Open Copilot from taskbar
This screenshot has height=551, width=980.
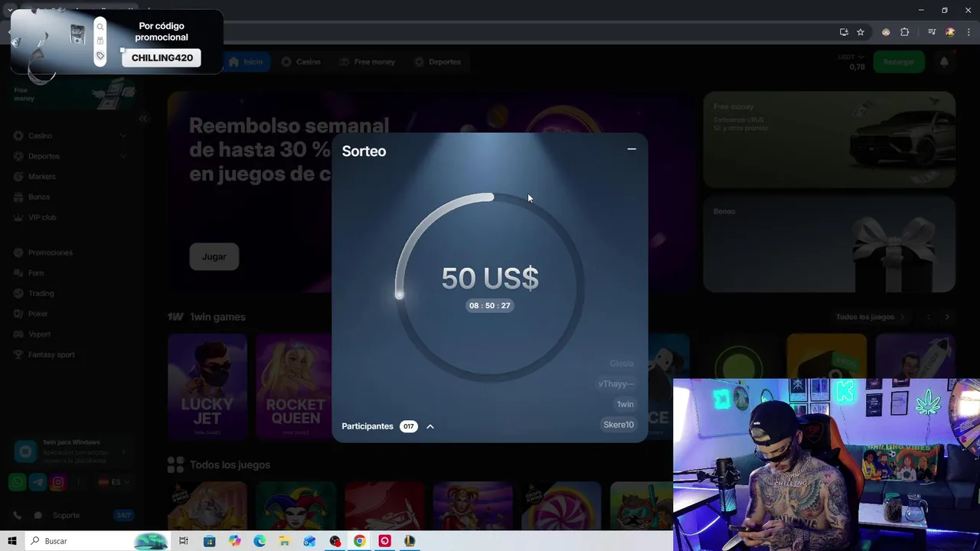(234, 541)
